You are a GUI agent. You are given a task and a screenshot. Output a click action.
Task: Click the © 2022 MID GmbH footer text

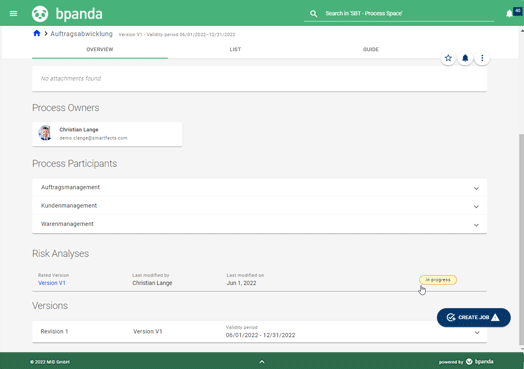click(x=50, y=362)
